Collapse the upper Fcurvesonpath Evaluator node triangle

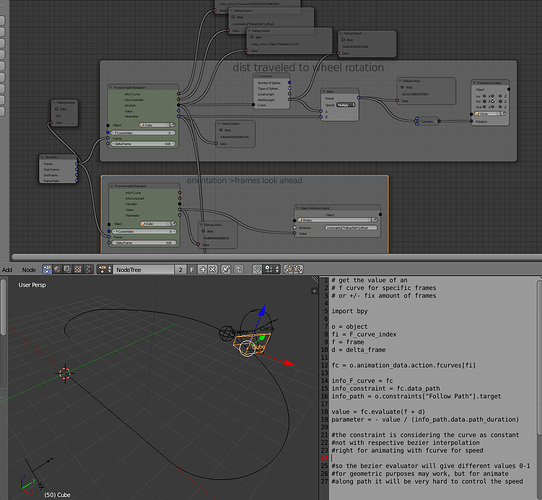(111, 87)
